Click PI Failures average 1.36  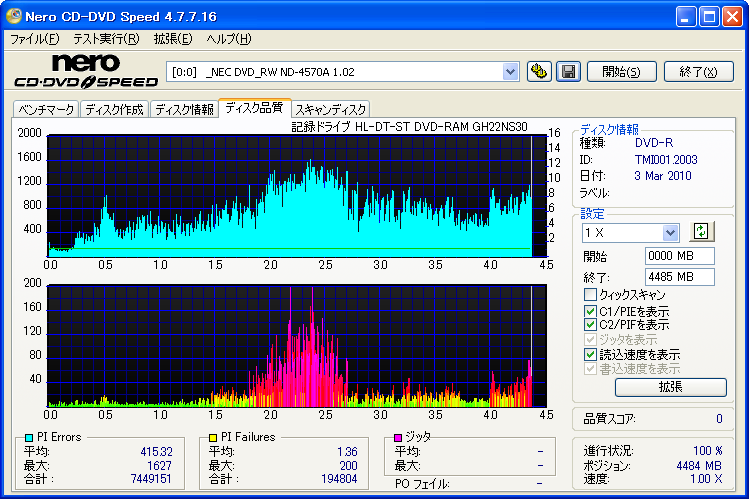(347, 452)
